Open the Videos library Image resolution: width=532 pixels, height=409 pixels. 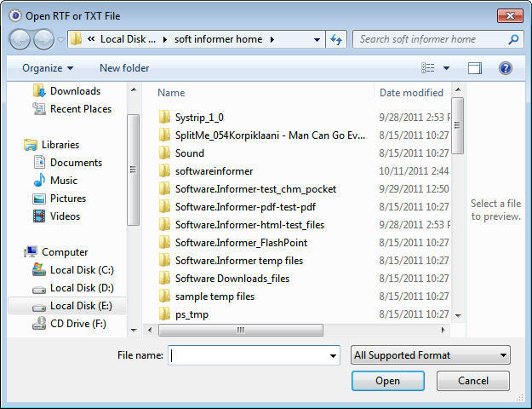57,216
